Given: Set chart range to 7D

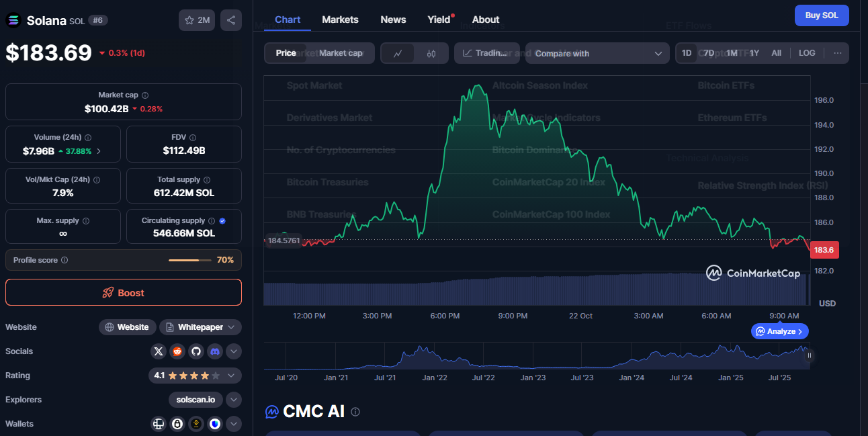Looking at the screenshot, I should (709, 53).
